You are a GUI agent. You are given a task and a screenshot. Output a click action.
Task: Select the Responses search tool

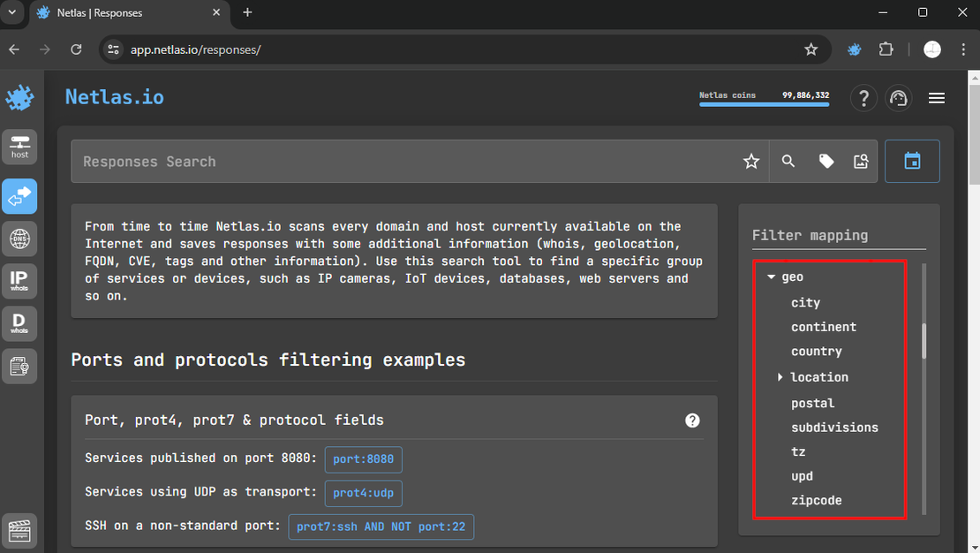(19, 196)
